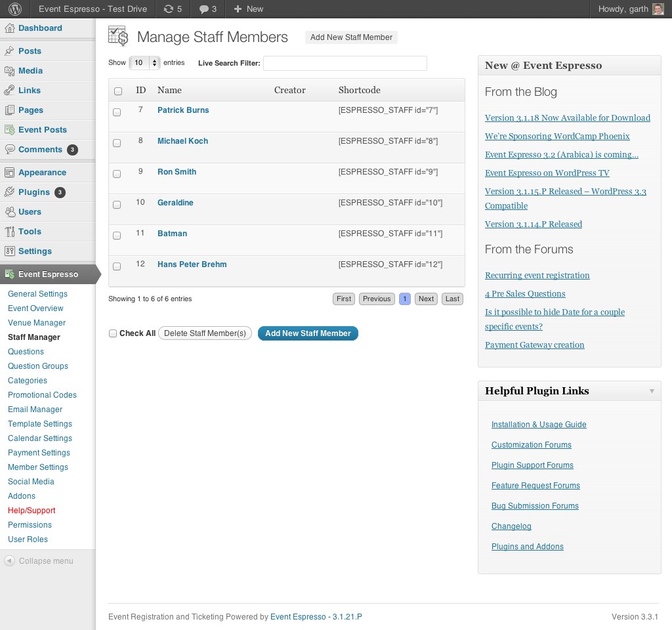Jump to the First pagination page
The width and height of the screenshot is (672, 630).
344,299
